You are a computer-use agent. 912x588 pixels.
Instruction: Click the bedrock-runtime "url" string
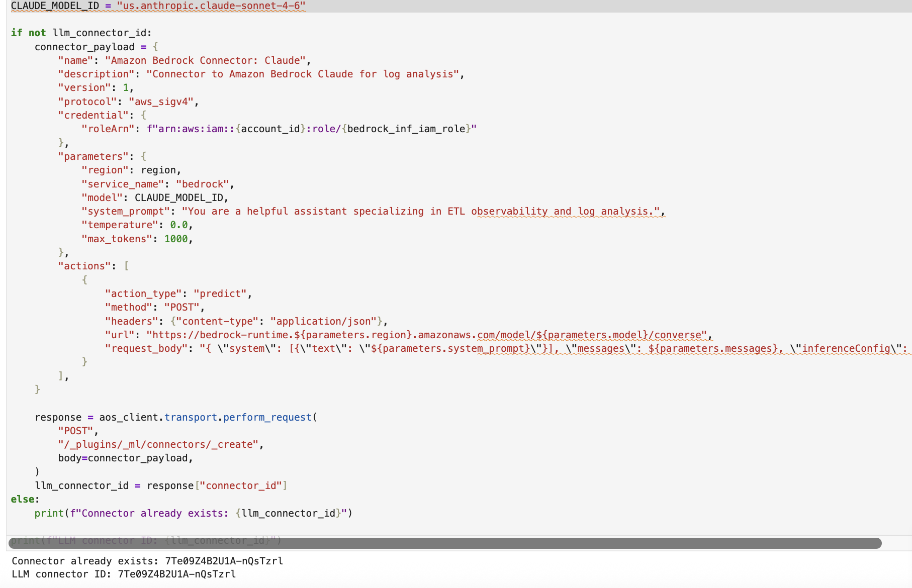pos(427,335)
